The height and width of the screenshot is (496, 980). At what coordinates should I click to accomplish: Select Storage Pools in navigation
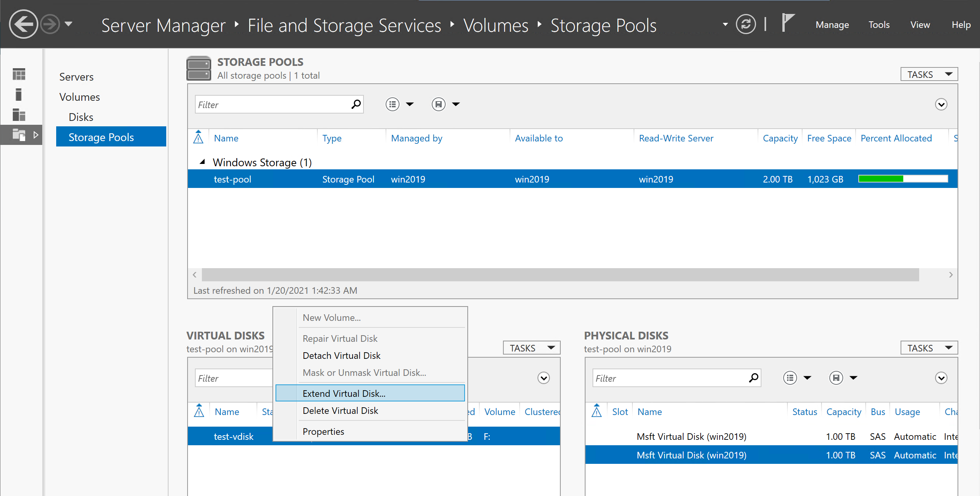pyautogui.click(x=111, y=137)
